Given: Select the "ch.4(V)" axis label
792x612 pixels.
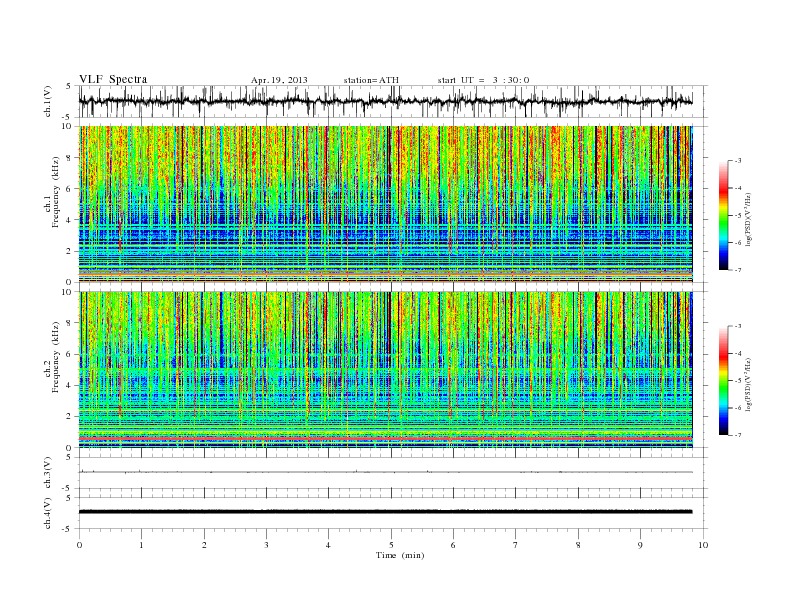Looking at the screenshot, I should 48,513.
